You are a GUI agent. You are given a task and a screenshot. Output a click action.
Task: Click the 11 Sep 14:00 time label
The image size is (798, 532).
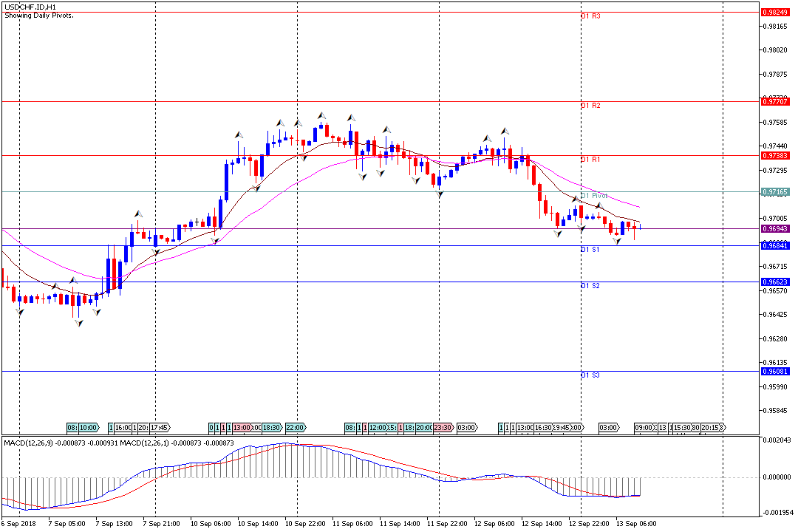pos(400,524)
